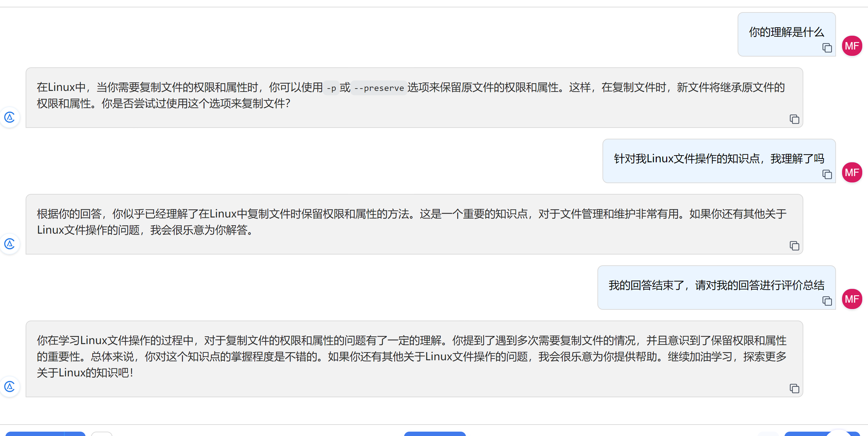
Task: Copy the '你的理解是什么' user message
Action: 827,48
